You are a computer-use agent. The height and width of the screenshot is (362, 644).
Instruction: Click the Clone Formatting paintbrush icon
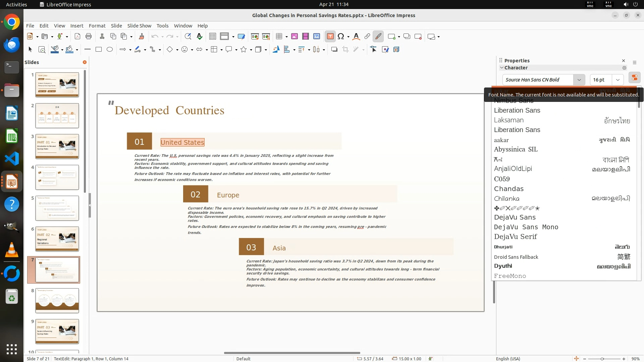pos(141,37)
